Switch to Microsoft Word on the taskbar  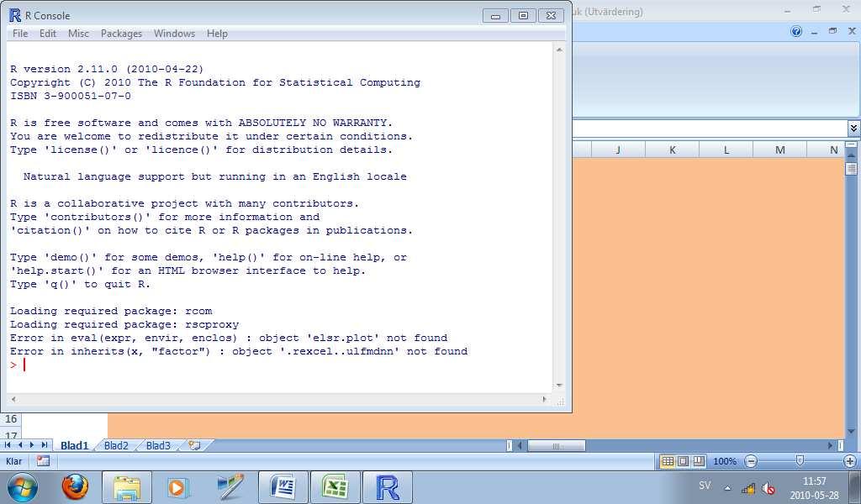click(283, 487)
